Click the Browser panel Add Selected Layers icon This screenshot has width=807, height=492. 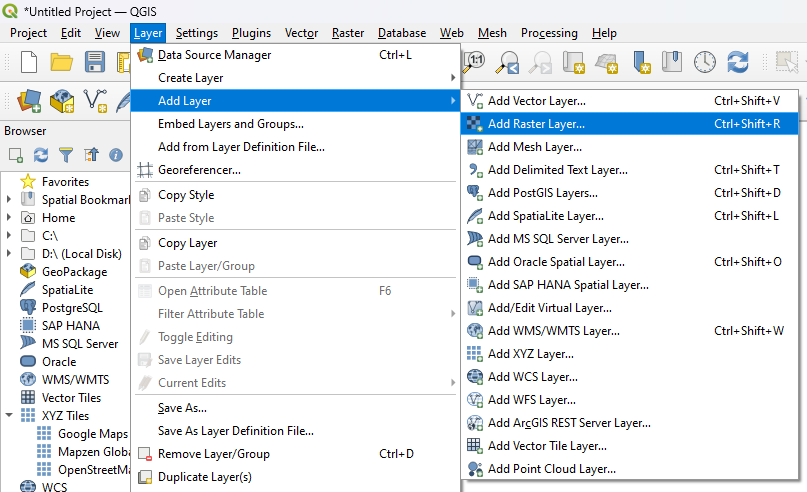[x=15, y=154]
